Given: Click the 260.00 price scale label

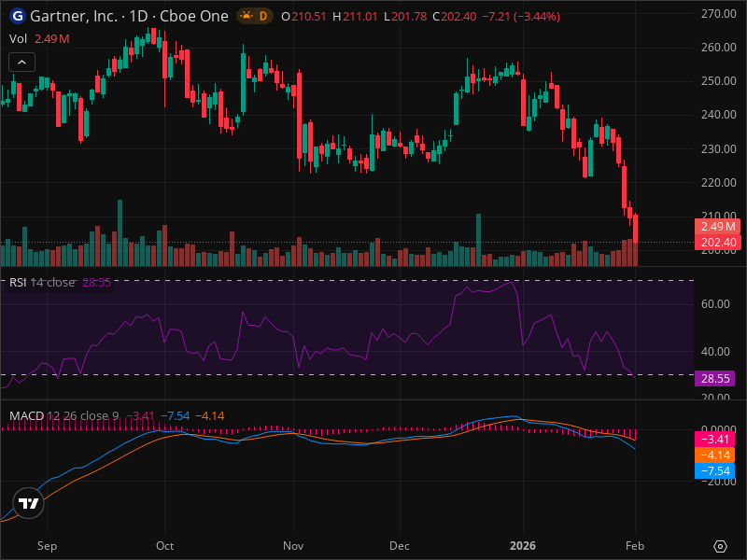Looking at the screenshot, I should tap(719, 48).
